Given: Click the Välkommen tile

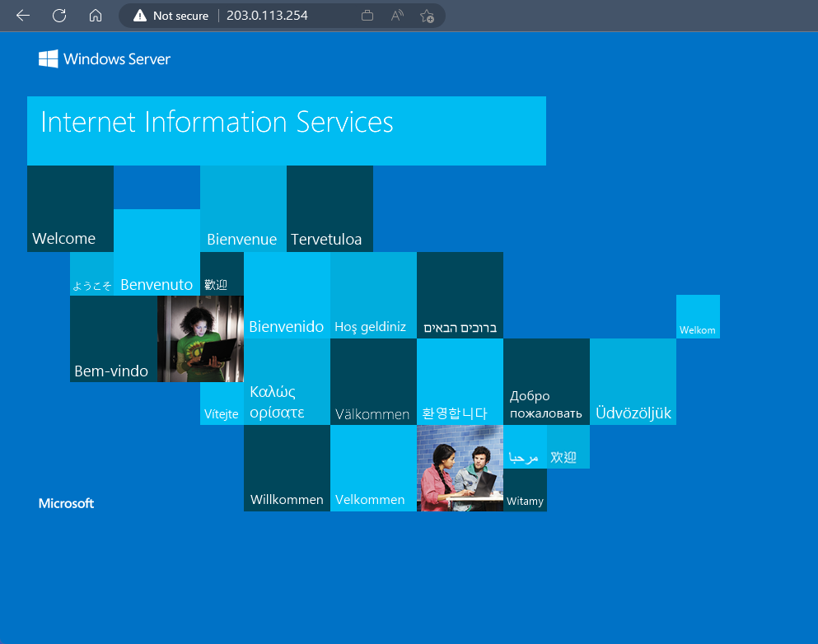Looking at the screenshot, I should pos(373,382).
